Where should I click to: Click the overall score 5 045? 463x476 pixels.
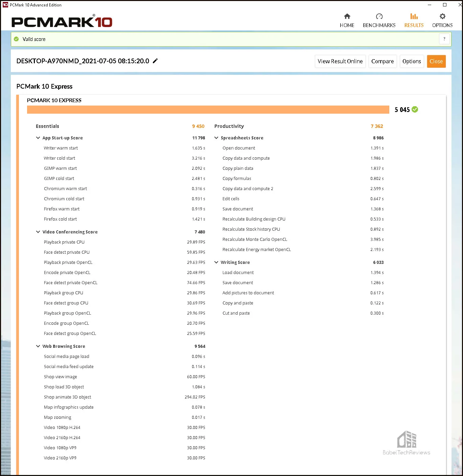click(x=402, y=110)
